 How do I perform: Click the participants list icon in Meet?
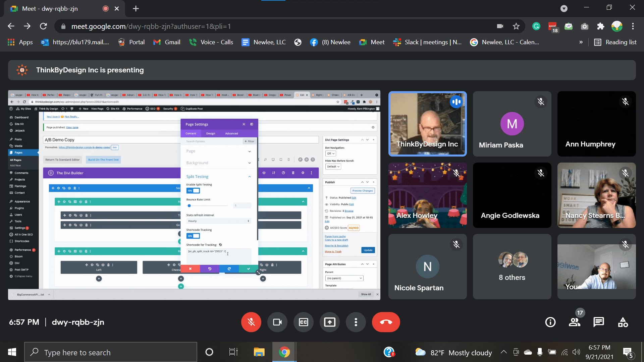(x=575, y=322)
